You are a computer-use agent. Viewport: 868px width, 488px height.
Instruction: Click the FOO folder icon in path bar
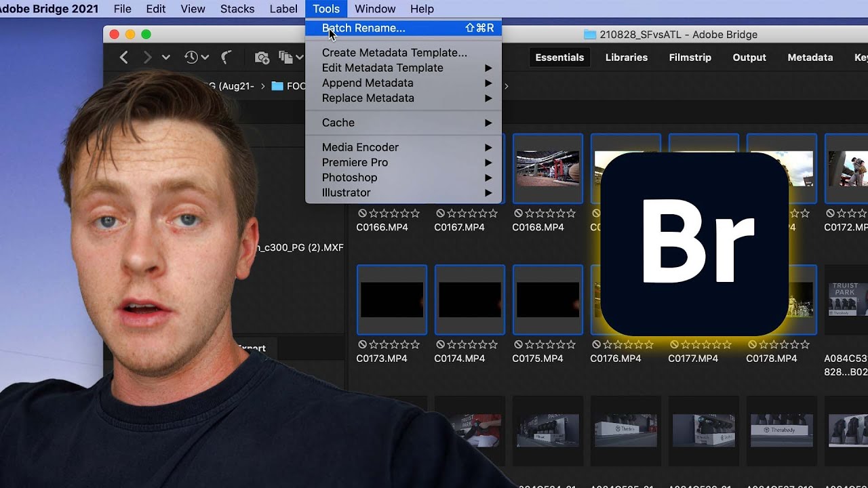pyautogui.click(x=277, y=86)
